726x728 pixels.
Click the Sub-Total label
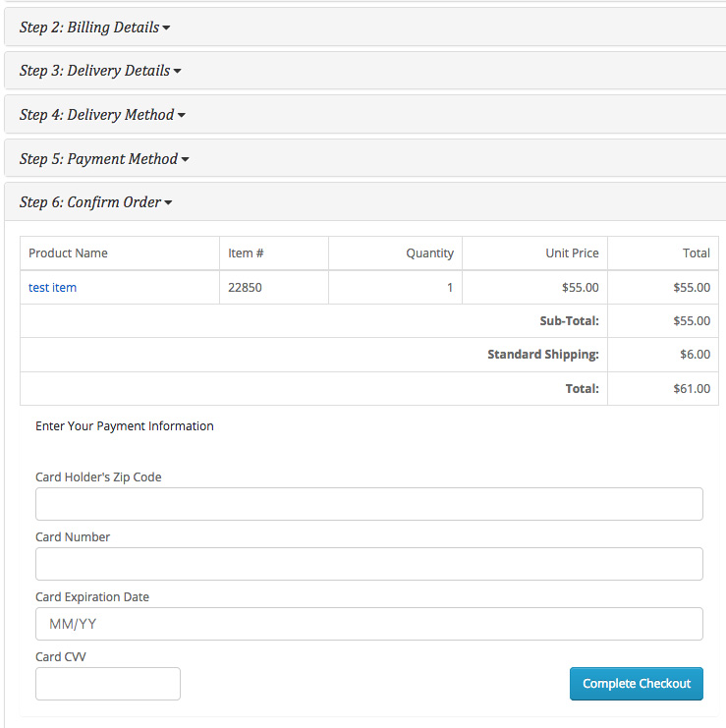[x=569, y=321]
